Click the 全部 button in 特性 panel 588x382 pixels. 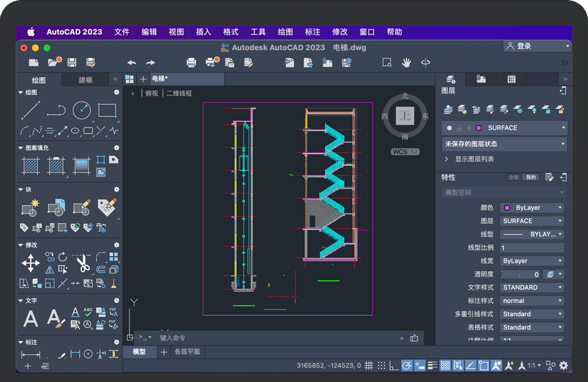(513, 178)
